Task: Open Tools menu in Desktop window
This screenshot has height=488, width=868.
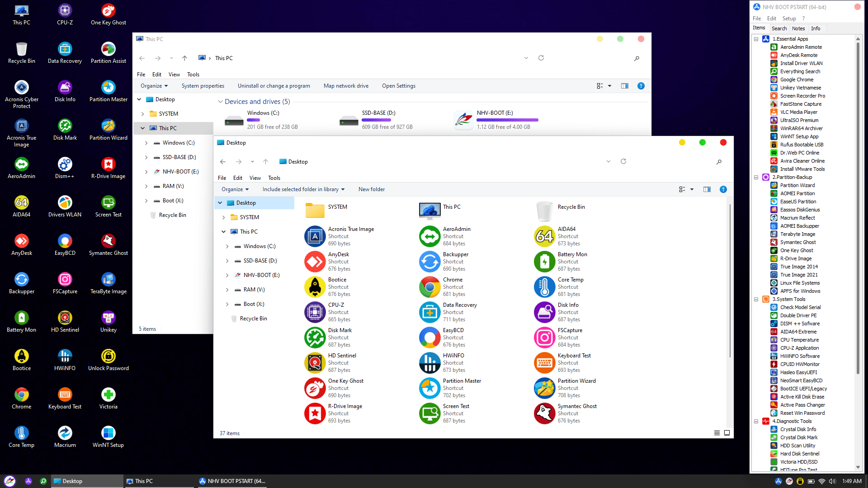Action: click(x=274, y=178)
